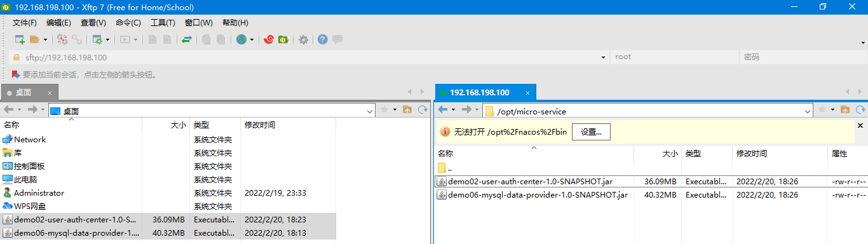Open the 工具(T) menu

[163, 23]
